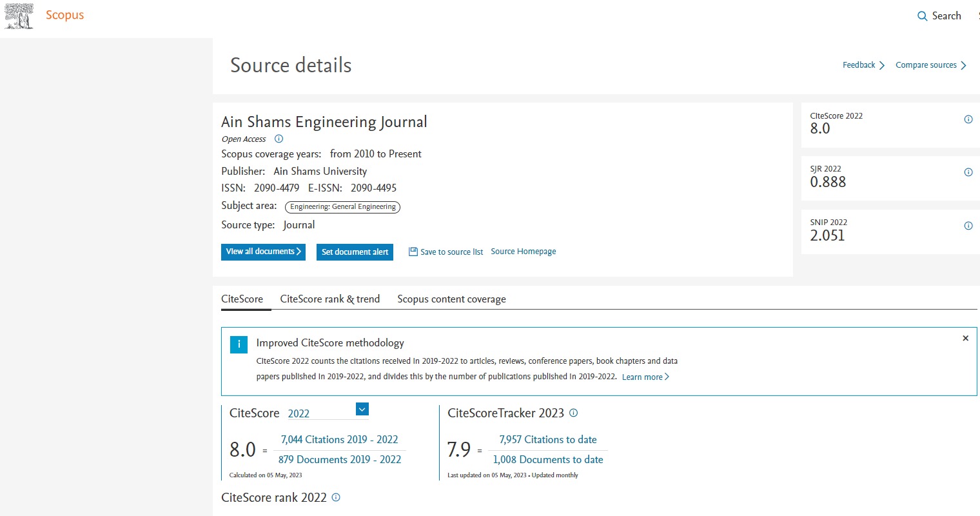This screenshot has height=516, width=980.
Task: Open the Learn more link
Action: tap(645, 377)
